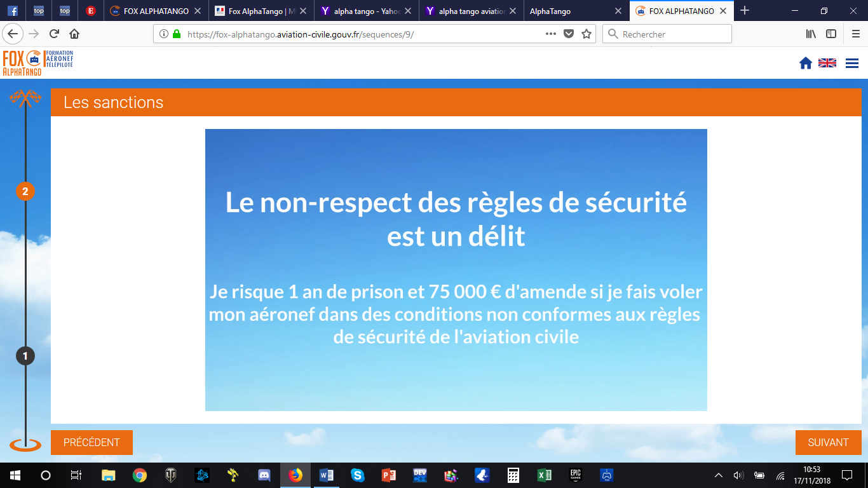
Task: Open the blue hamburger site menu
Action: (852, 63)
